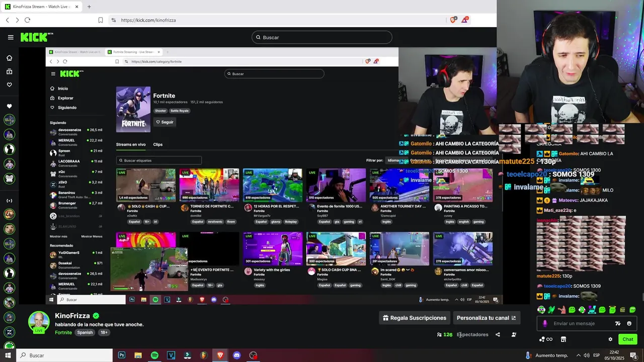Open the chat store icon
The width and height of the screenshot is (644, 362).
[563, 339]
